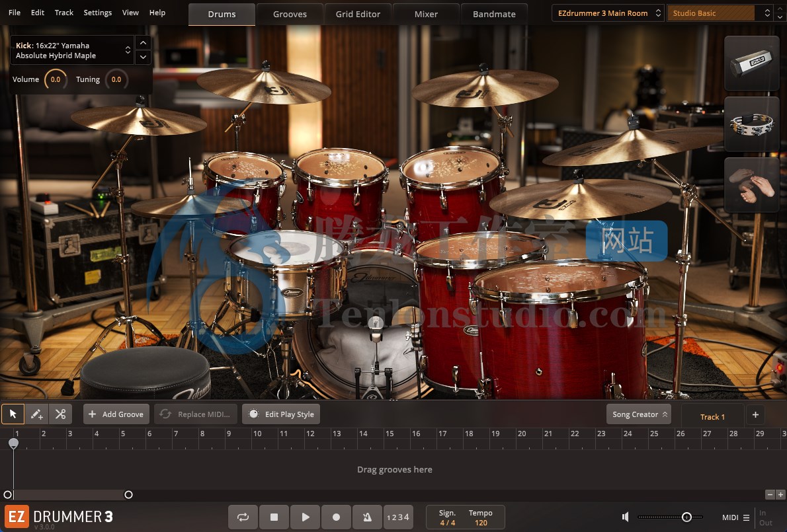Mute output with the speaker icon
The image size is (787, 532).
coord(626,517)
